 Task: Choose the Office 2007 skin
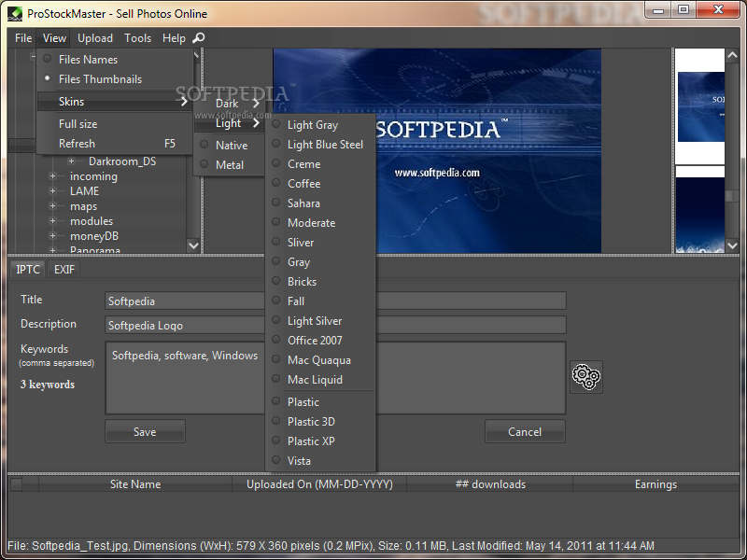[x=320, y=340]
